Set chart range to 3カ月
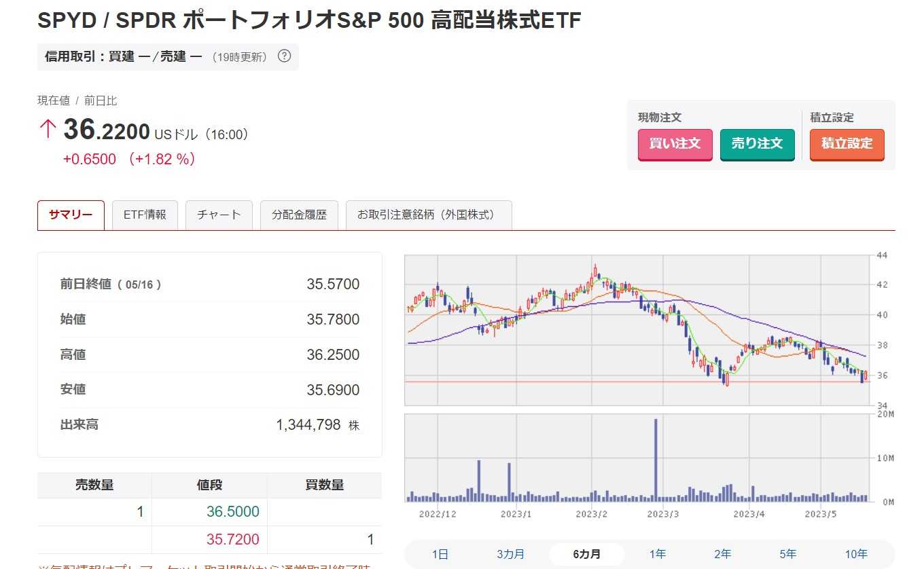 click(510, 554)
